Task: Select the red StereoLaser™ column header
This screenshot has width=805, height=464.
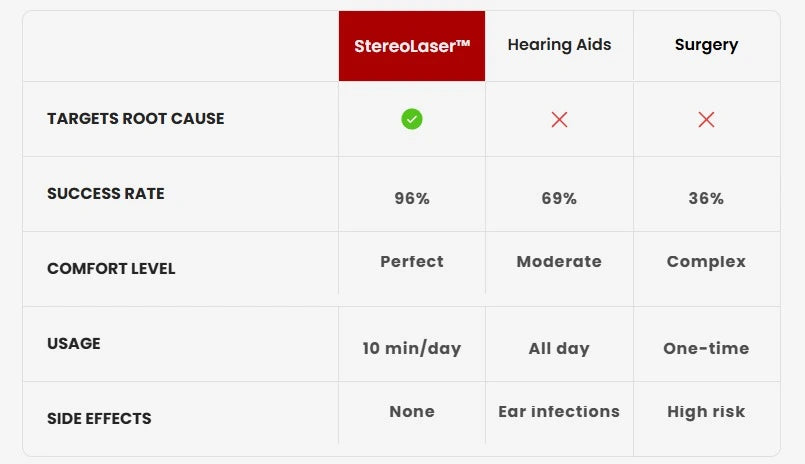Action: [412, 46]
